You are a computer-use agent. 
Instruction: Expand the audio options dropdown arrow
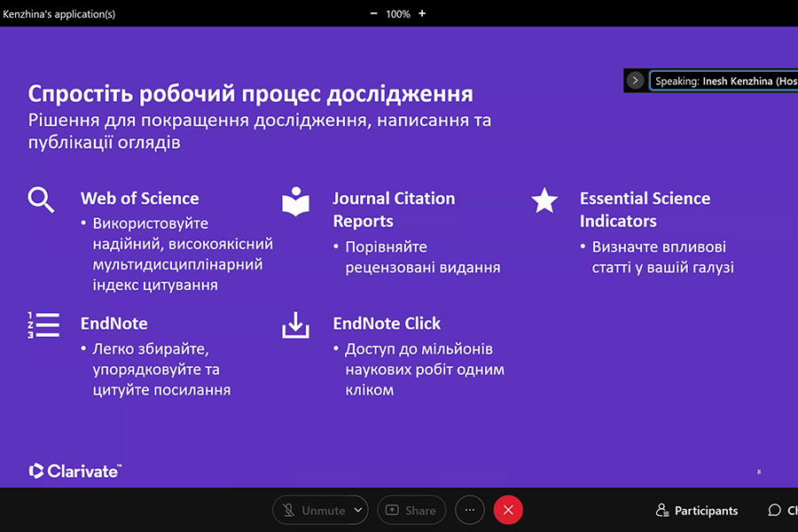358,511
